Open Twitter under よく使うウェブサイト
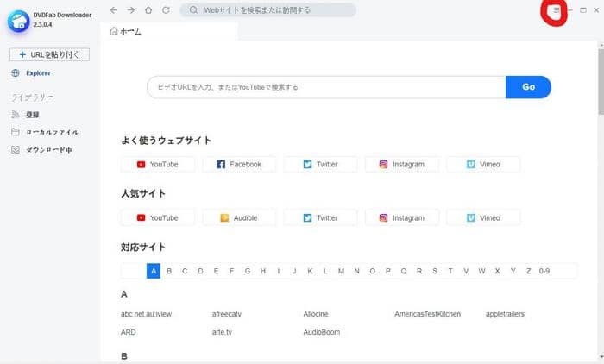Image resolution: width=604 pixels, height=364 pixels. pos(320,165)
